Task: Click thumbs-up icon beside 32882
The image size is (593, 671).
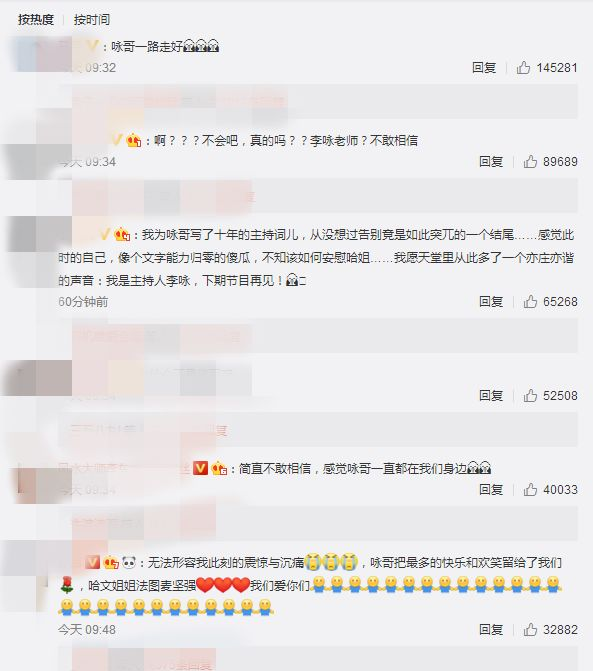Action: pos(530,629)
